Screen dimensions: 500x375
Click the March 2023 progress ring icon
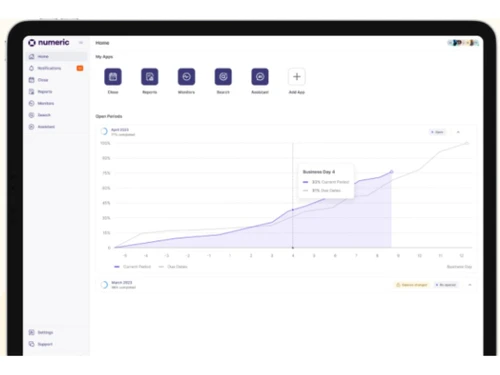click(104, 285)
